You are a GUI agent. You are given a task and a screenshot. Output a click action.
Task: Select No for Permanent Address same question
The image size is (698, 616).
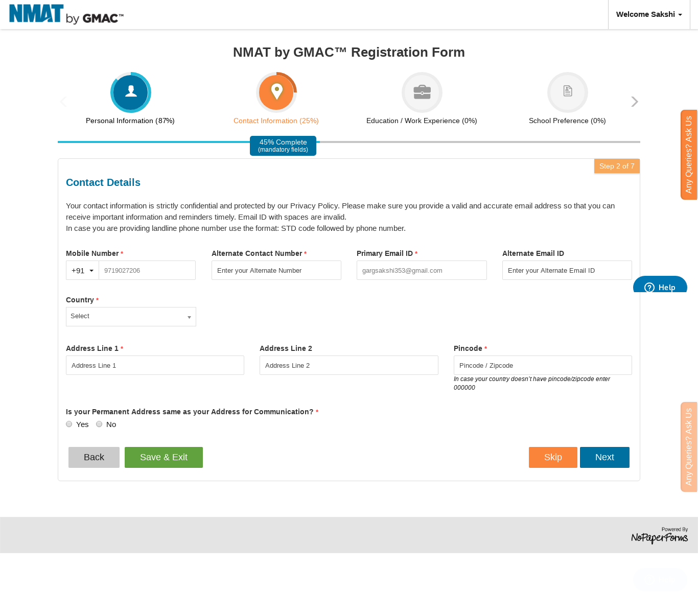99,424
